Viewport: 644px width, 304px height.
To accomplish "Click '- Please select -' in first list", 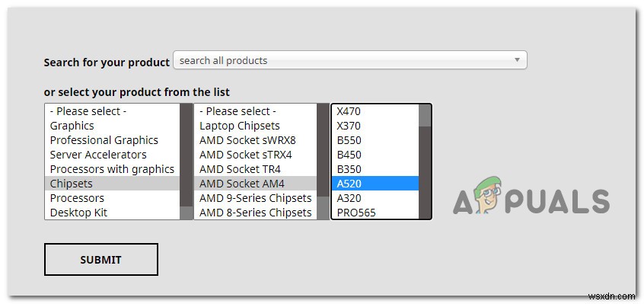I will pos(112,111).
